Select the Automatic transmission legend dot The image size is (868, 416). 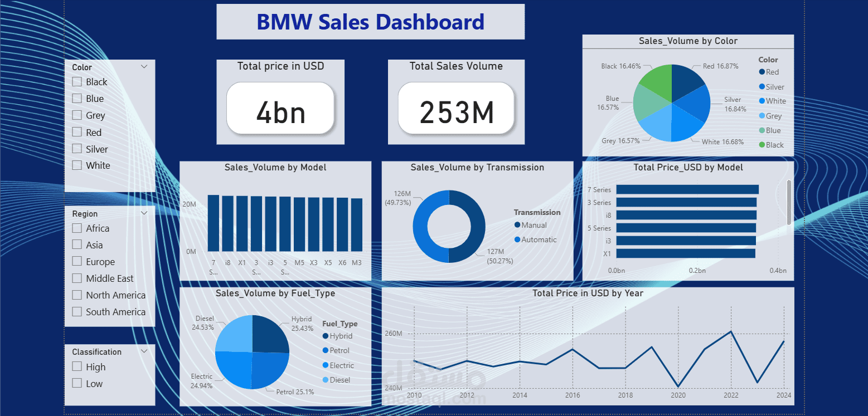pyautogui.click(x=517, y=239)
